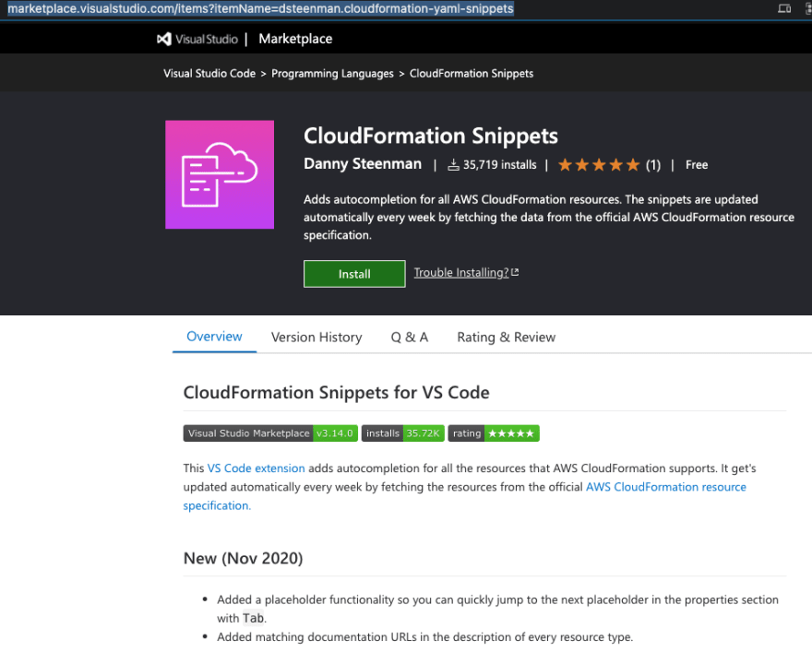Click the CloudFormation Snippets title heading
812x652 pixels.
click(x=431, y=136)
